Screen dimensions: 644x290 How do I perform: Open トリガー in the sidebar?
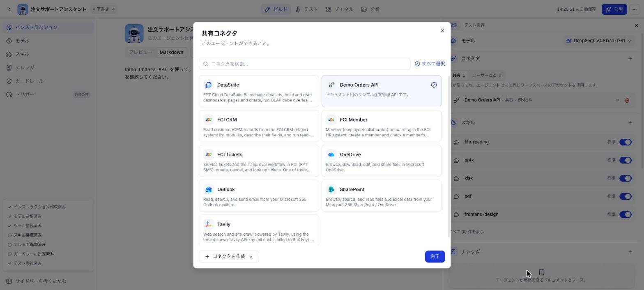click(48, 94)
